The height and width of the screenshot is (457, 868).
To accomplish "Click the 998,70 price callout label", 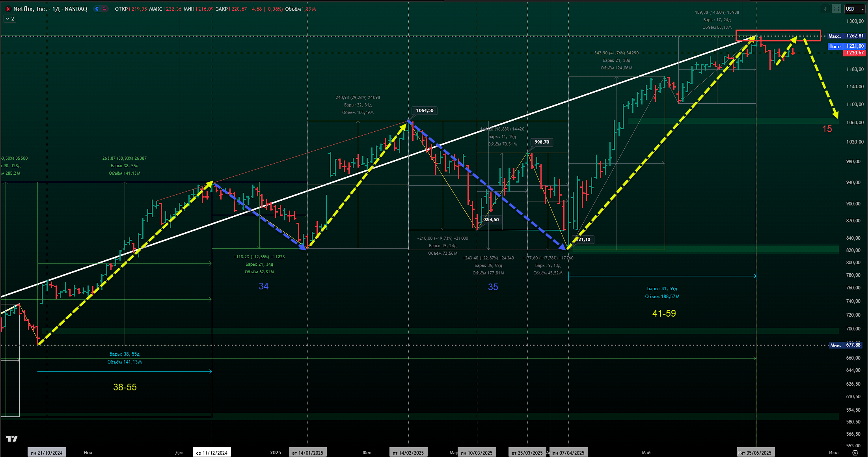I will pos(542,142).
